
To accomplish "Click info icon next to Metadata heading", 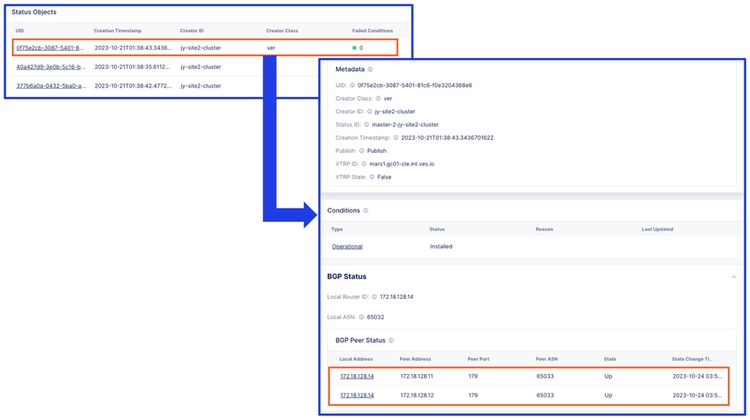I will coord(370,69).
